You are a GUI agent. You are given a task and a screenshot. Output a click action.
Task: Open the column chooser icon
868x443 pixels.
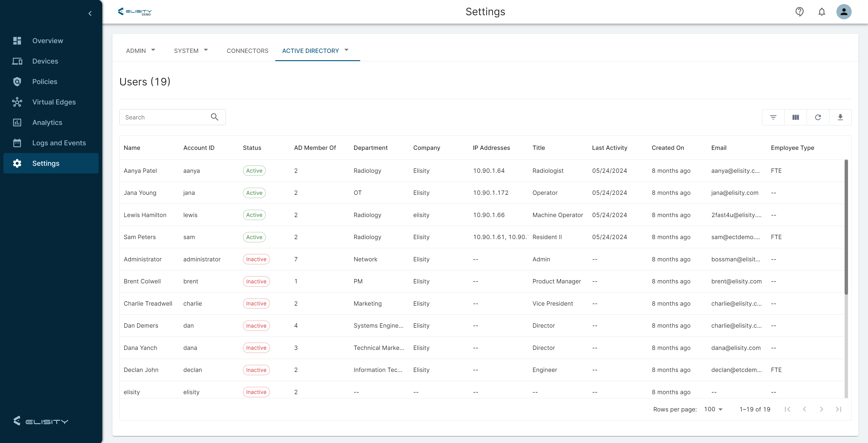point(795,117)
